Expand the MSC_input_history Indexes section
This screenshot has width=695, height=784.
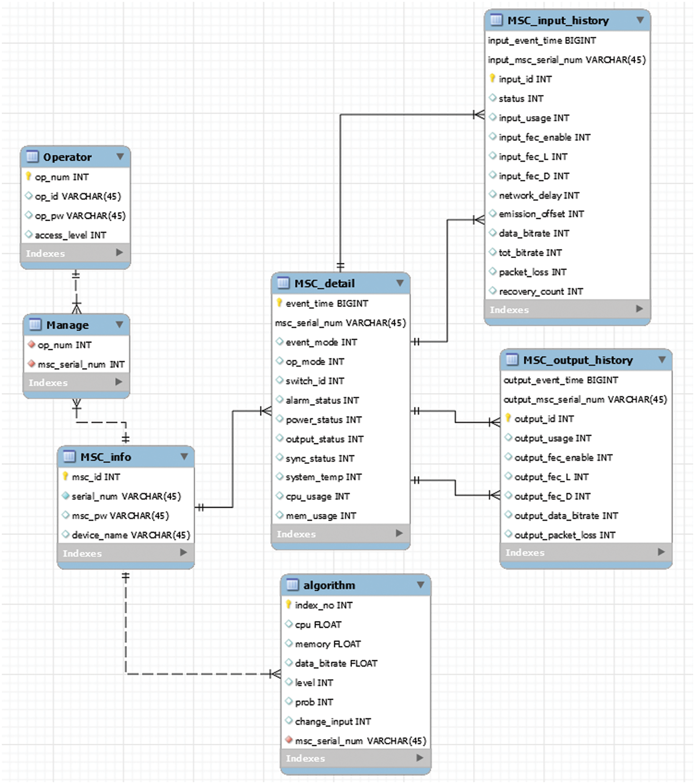point(639,309)
